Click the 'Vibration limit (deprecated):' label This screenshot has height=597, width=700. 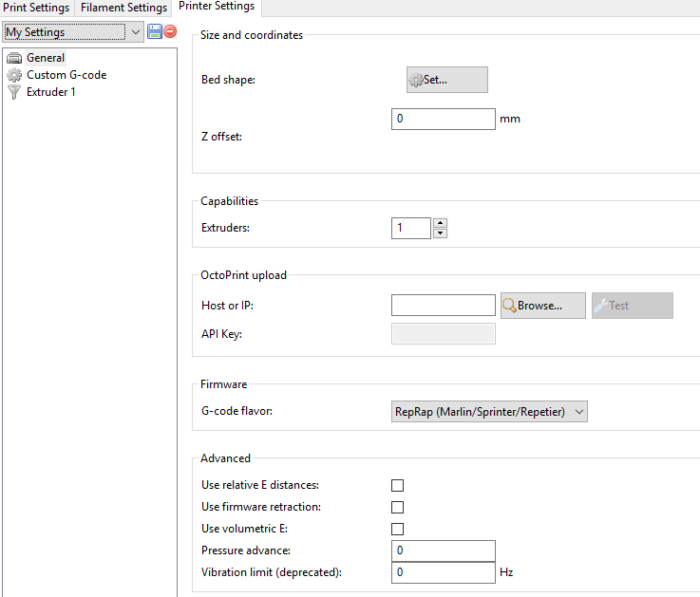point(272,572)
